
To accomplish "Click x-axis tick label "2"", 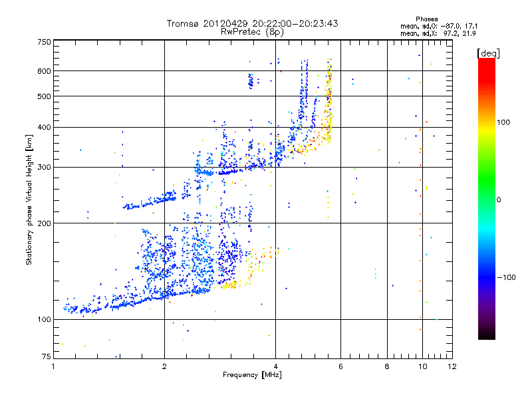I will click(x=164, y=367).
